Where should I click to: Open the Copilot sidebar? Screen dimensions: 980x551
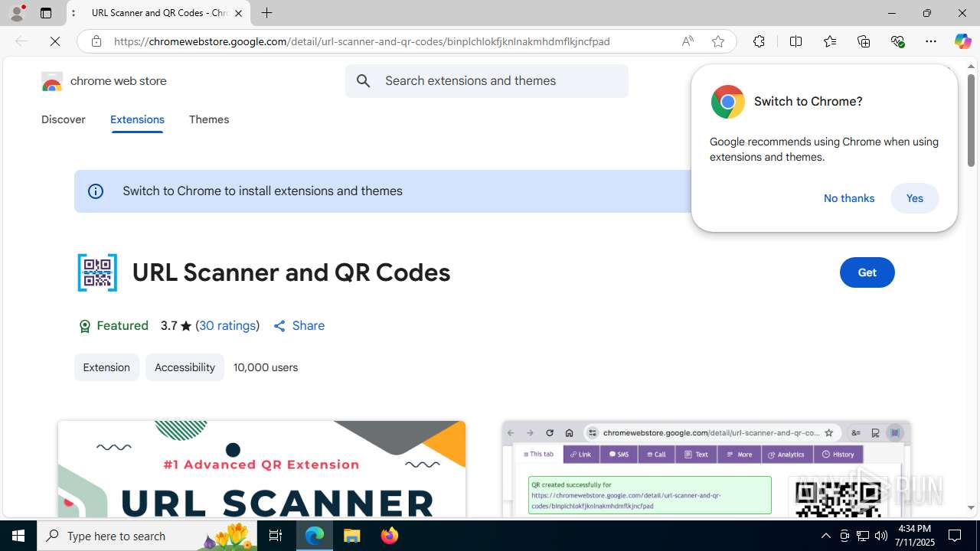tap(962, 41)
